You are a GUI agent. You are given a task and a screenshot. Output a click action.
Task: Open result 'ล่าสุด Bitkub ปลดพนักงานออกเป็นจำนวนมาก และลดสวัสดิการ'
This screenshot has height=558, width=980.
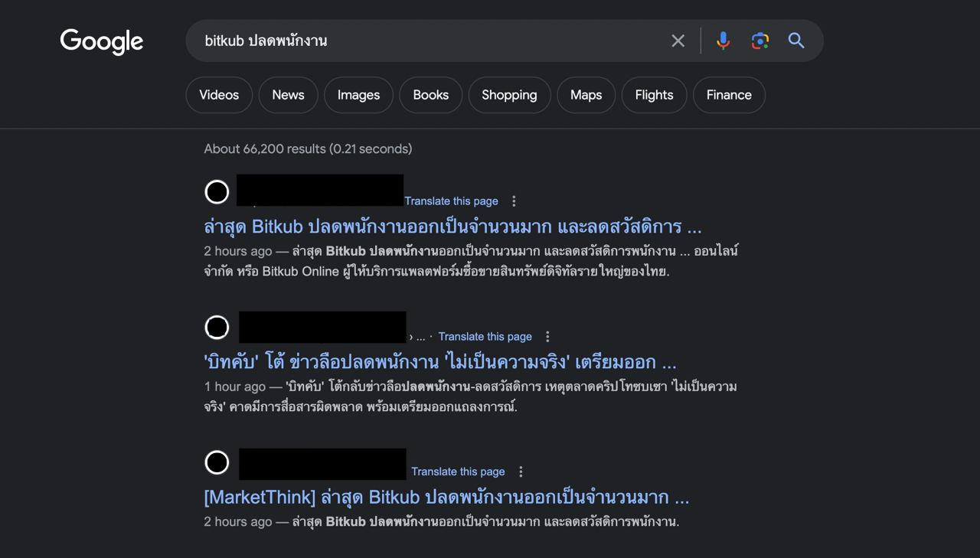(452, 227)
